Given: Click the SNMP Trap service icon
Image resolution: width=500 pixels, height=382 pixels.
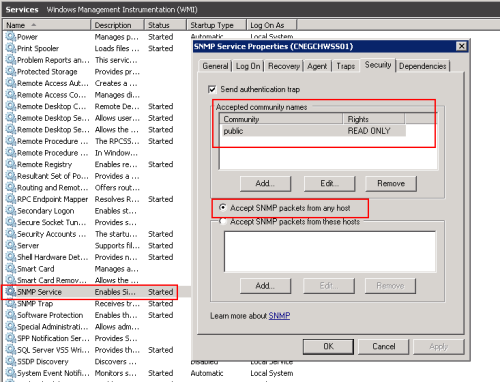Looking at the screenshot, I should [11, 303].
